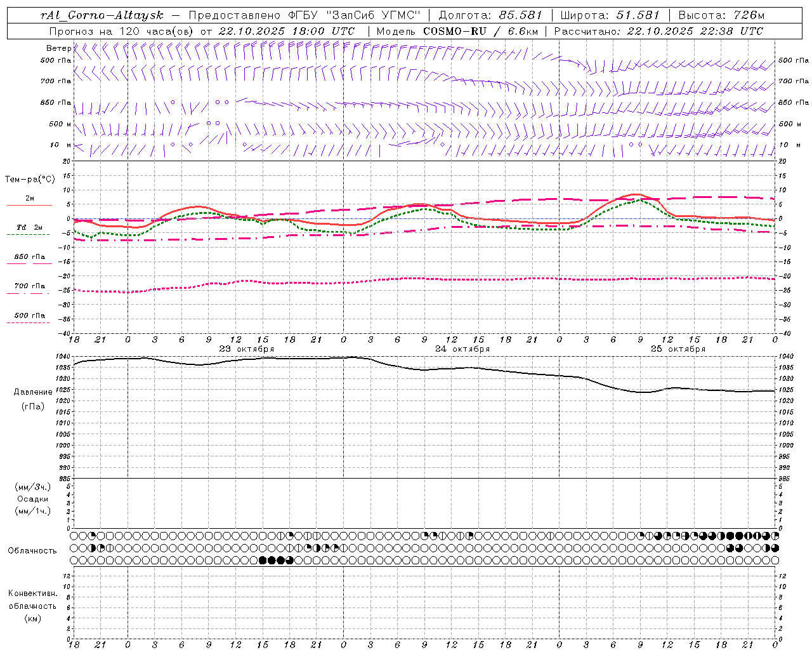
Task: Click the 700 гПа temperature legend label
Action: coord(30,286)
